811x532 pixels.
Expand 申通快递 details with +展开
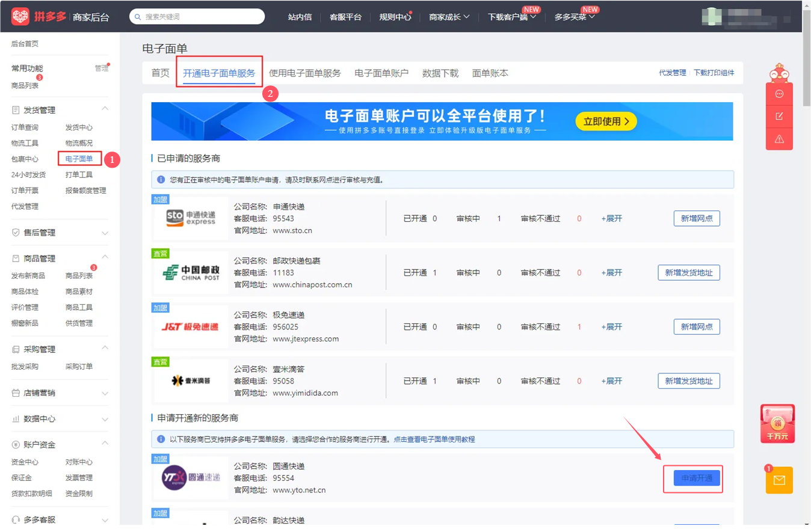611,219
